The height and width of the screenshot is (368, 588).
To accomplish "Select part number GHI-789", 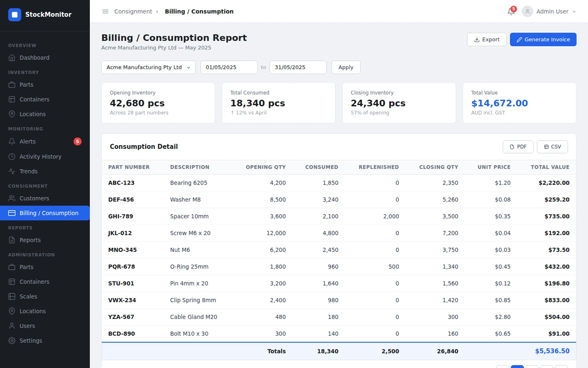I will (x=121, y=217).
